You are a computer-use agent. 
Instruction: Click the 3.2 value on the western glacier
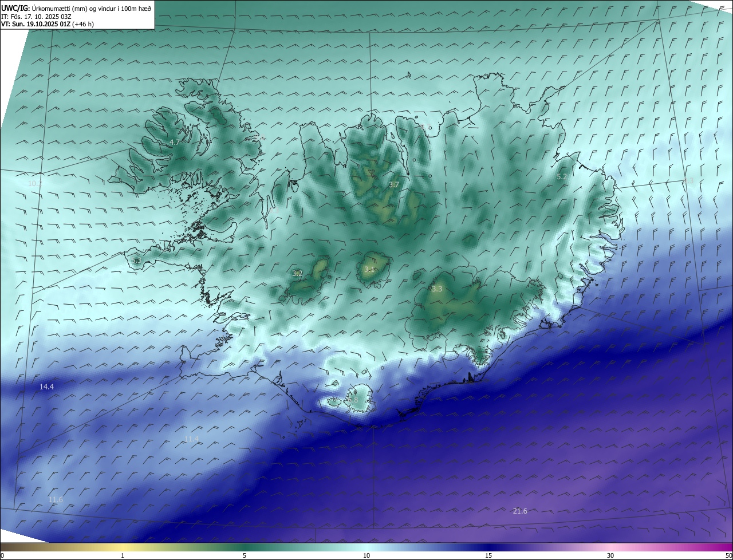coord(297,274)
